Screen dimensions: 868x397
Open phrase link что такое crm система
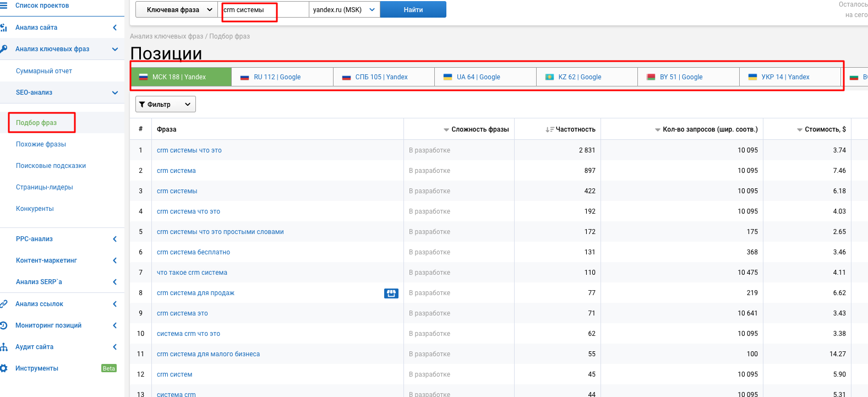tap(192, 273)
